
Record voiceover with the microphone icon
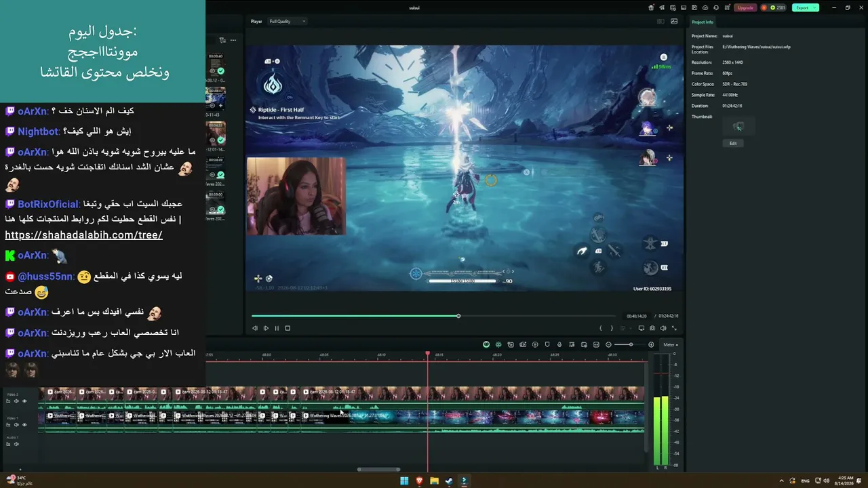(x=559, y=344)
